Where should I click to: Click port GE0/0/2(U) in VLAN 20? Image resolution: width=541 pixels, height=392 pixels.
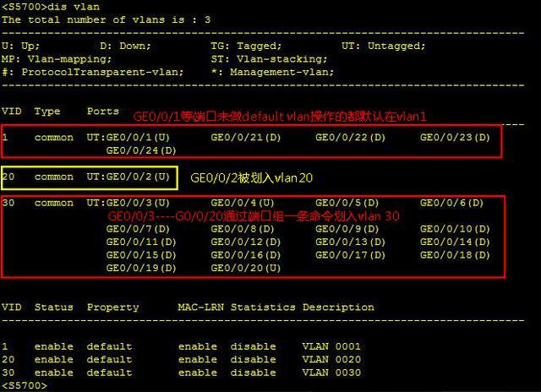[x=138, y=177]
